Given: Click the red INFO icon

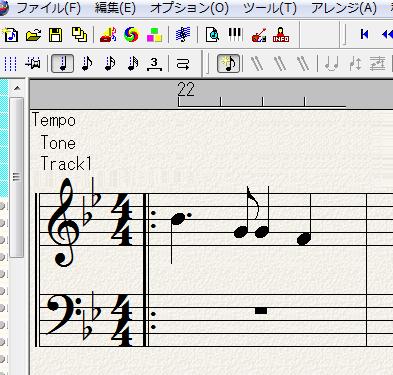Looking at the screenshot, I should pyautogui.click(x=281, y=35).
